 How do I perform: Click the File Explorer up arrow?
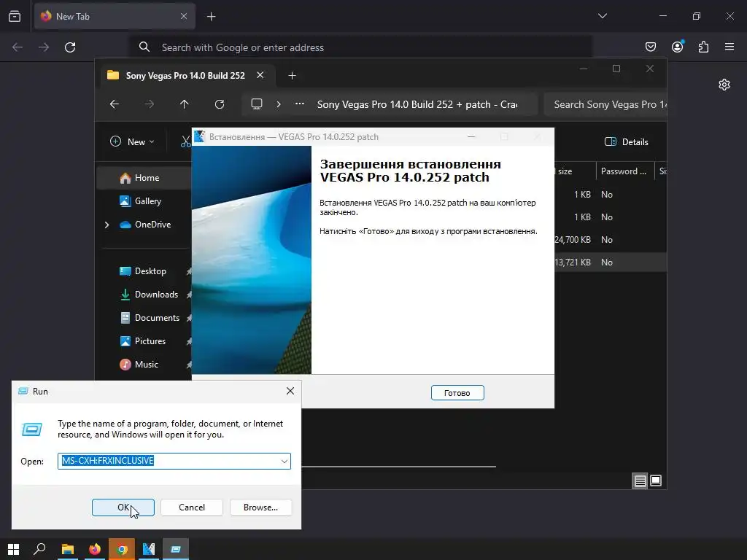(185, 104)
